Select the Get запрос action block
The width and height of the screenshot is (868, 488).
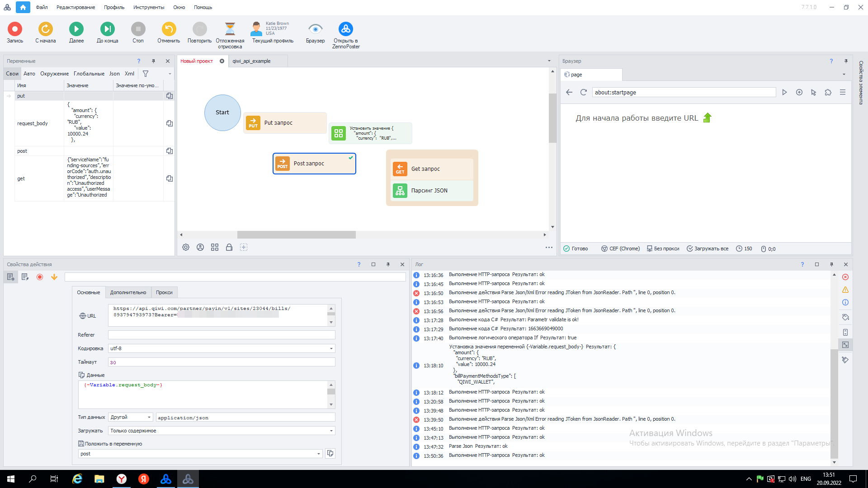coord(432,169)
